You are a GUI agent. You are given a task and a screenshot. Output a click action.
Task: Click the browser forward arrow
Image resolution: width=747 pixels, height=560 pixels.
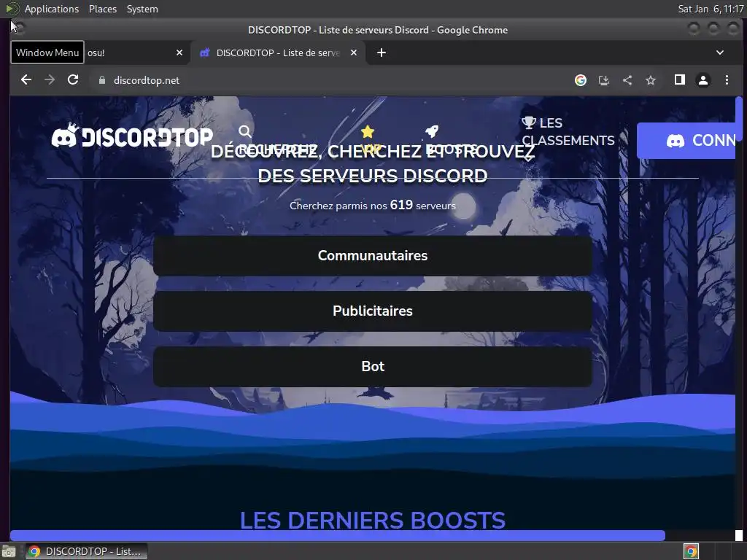(x=50, y=80)
